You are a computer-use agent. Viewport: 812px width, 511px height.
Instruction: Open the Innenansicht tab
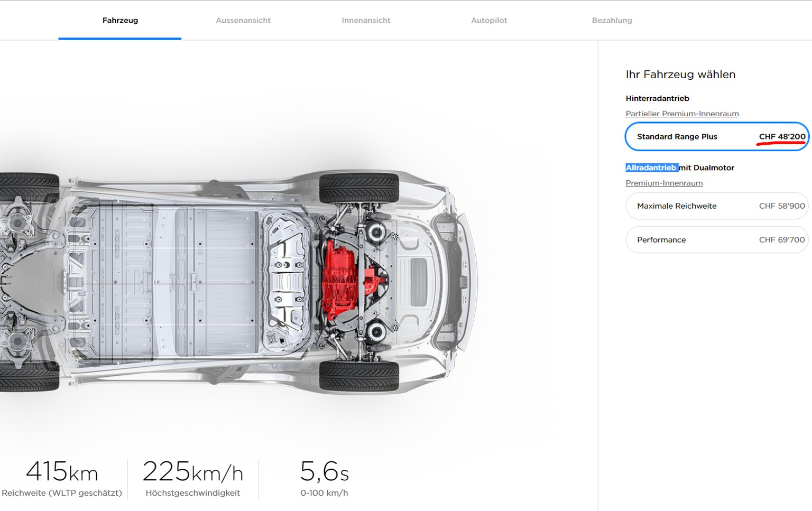366,20
